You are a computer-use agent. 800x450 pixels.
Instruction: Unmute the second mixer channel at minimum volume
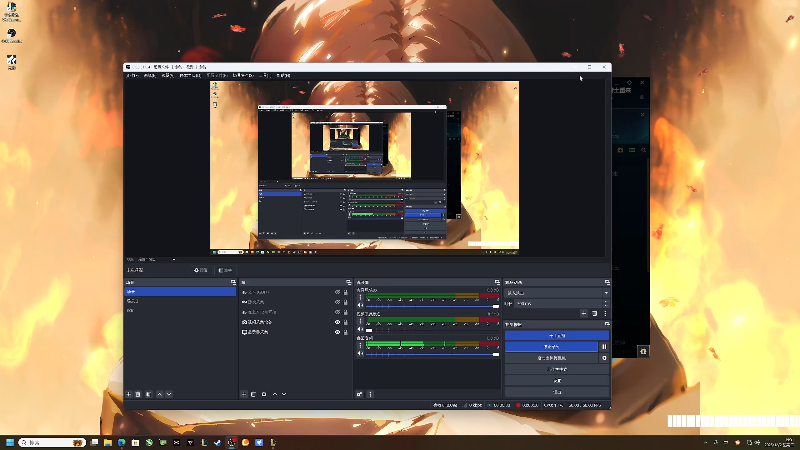coord(360,330)
